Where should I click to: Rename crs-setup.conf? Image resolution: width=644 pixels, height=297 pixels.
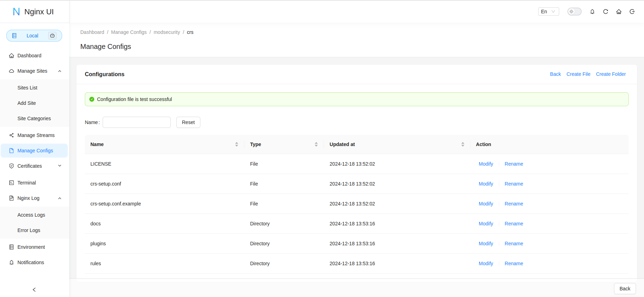tap(514, 184)
